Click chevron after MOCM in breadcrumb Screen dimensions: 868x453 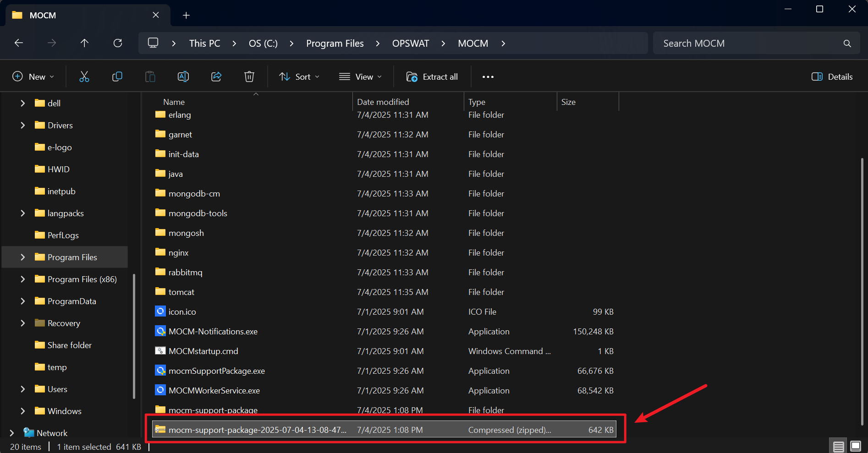(503, 43)
